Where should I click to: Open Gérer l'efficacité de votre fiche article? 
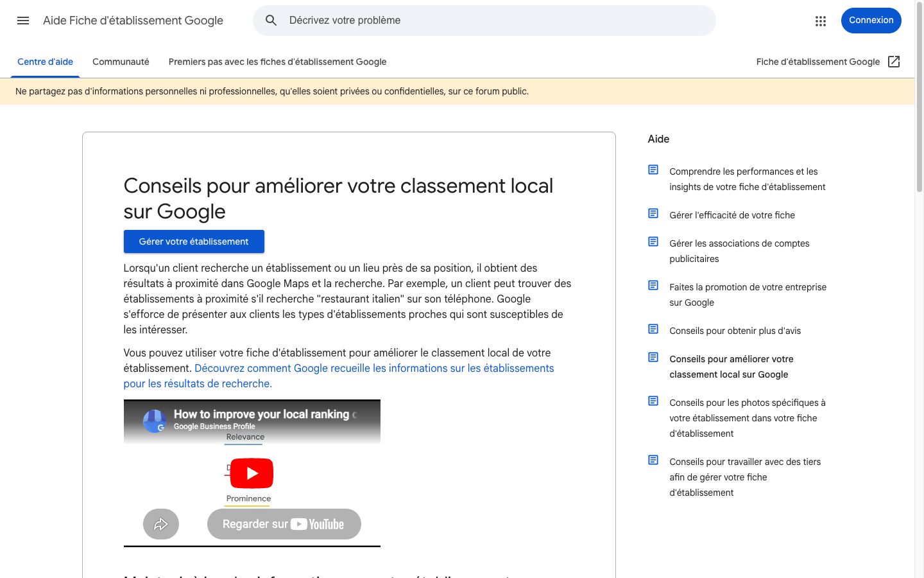732,215
